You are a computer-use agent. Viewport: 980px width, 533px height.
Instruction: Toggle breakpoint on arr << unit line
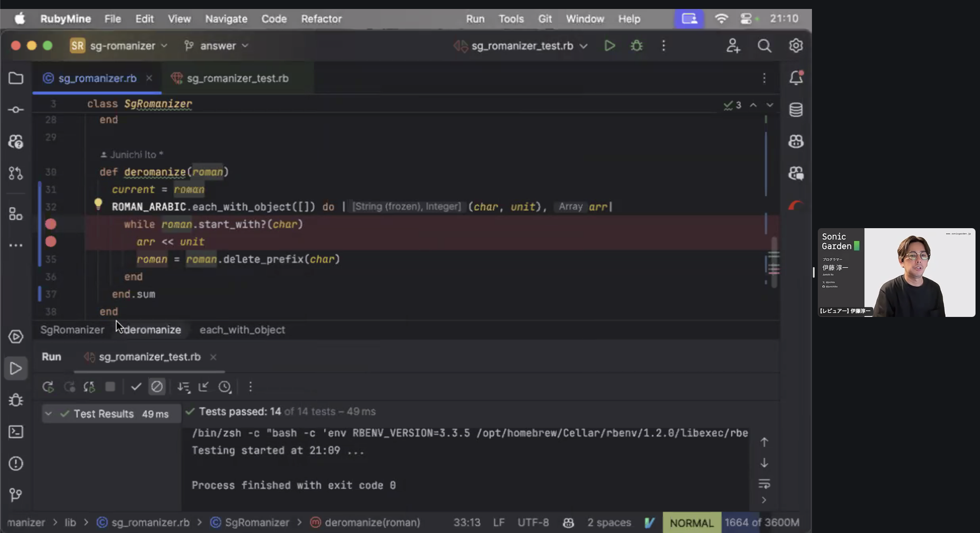tap(51, 242)
